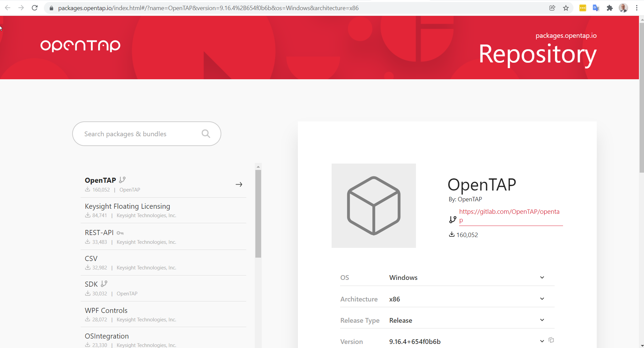Select the Keysight Floating Licensing package
The image size is (644, 348).
(x=127, y=206)
